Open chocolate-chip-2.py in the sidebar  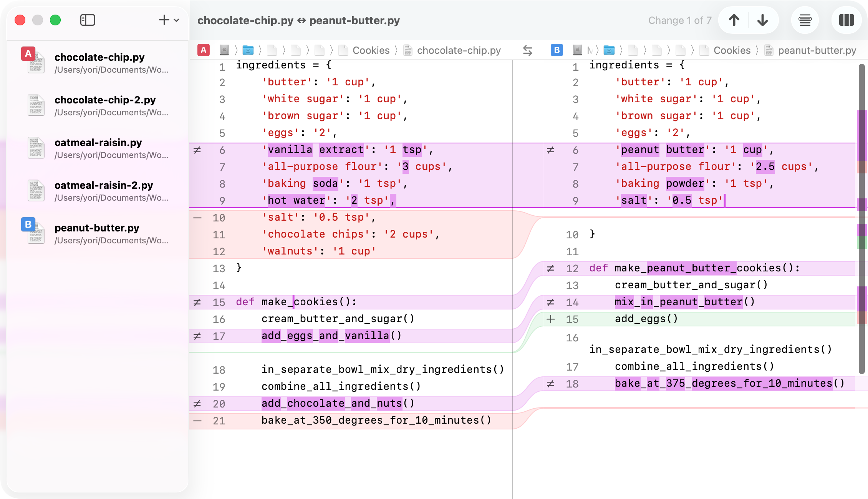(98, 106)
